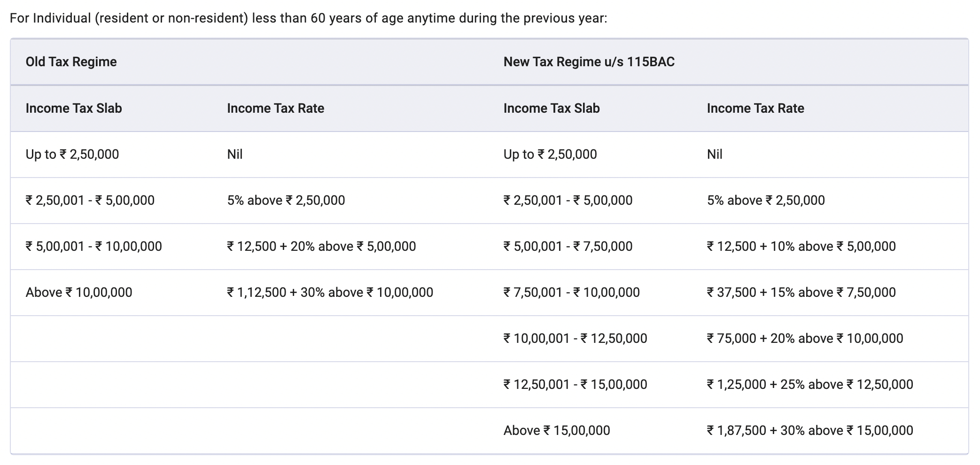Select the slab "Above ₹ 15,00,000"

[x=557, y=431]
